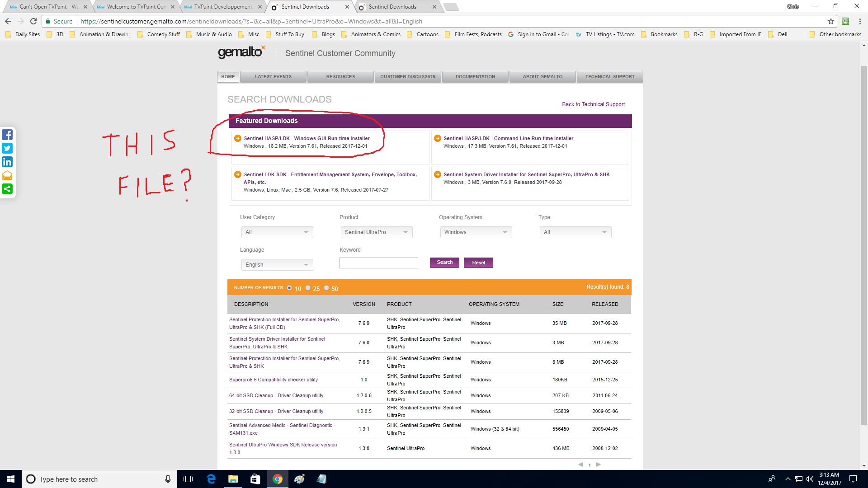Share page via Twitter sidebar icon
The width and height of the screenshot is (868, 488).
(x=7, y=148)
